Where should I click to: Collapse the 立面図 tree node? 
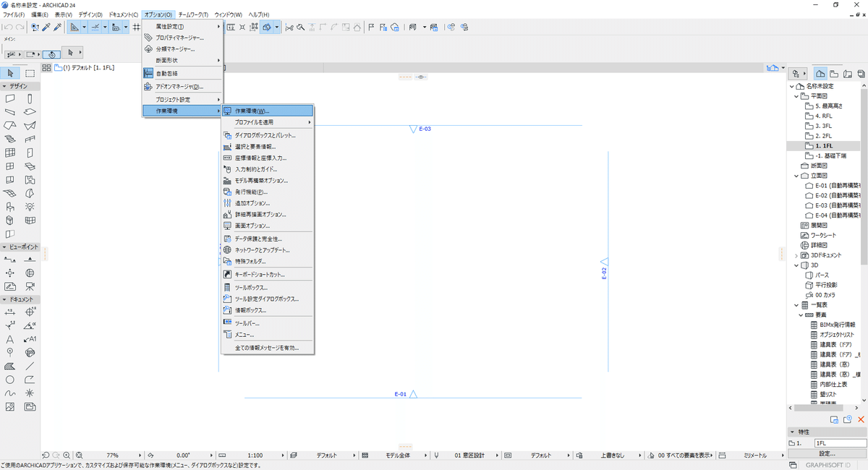796,176
